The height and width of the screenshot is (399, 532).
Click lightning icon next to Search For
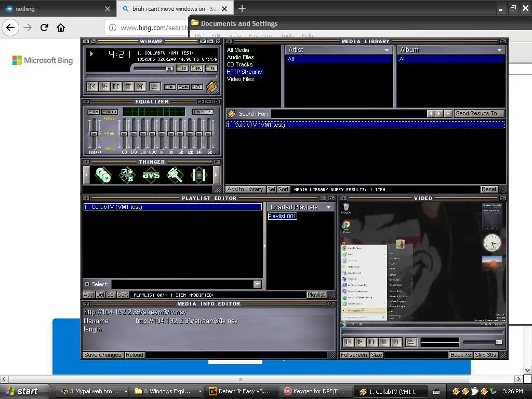coord(232,114)
